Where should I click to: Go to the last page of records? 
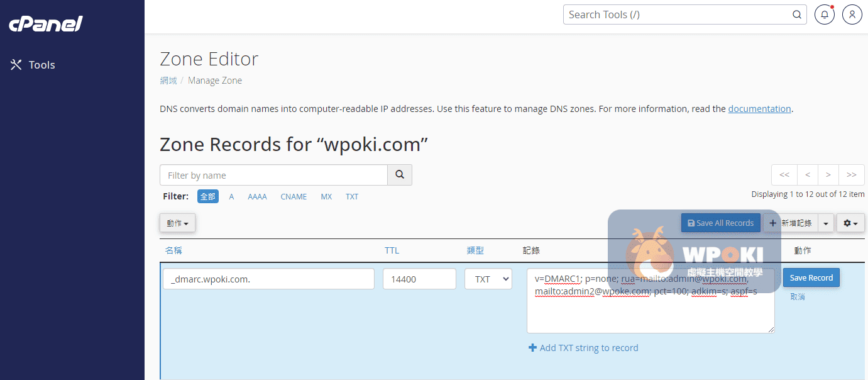tap(851, 175)
